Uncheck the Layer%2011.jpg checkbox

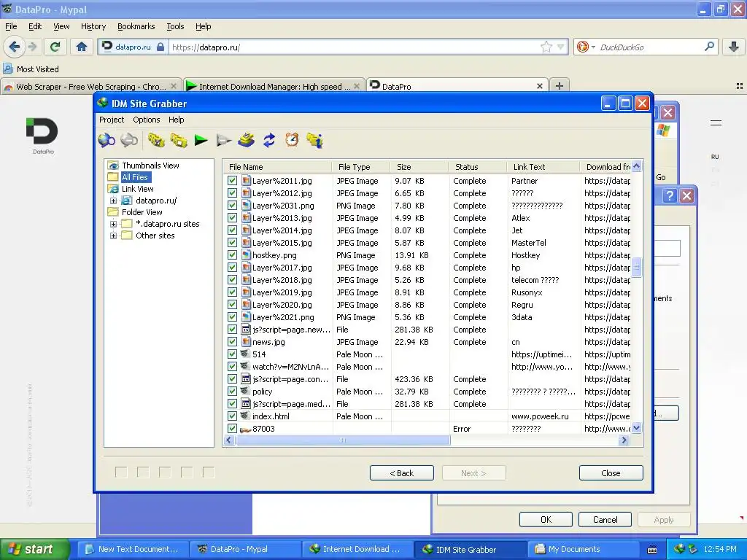coord(232,181)
